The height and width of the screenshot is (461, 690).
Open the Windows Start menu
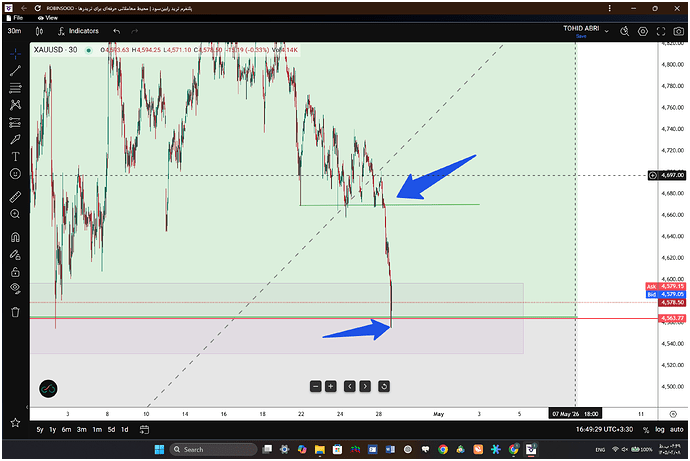point(159,450)
